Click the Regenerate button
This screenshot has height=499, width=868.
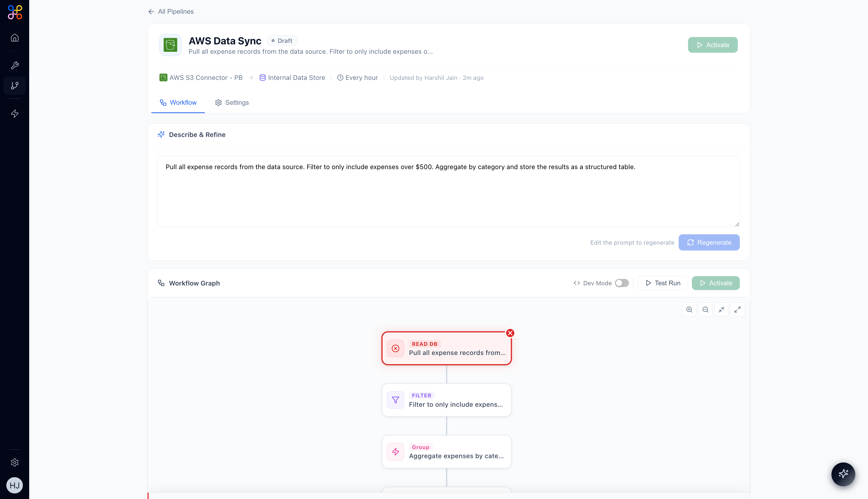[709, 242]
